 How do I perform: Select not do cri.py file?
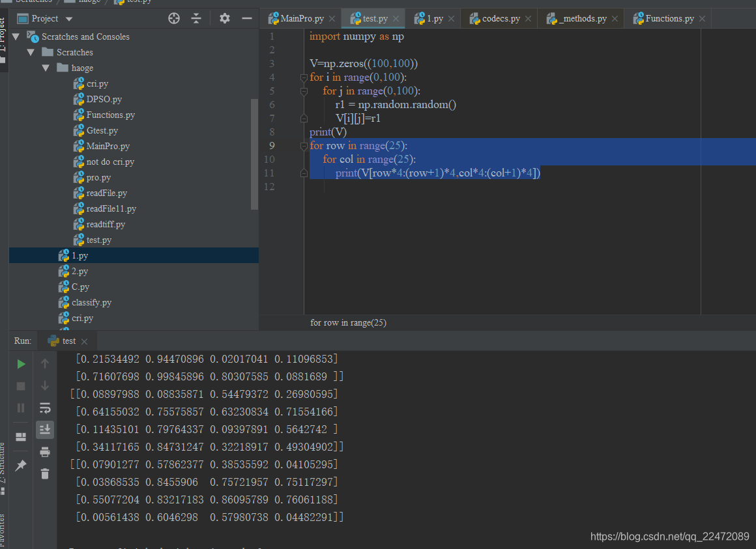tap(110, 162)
